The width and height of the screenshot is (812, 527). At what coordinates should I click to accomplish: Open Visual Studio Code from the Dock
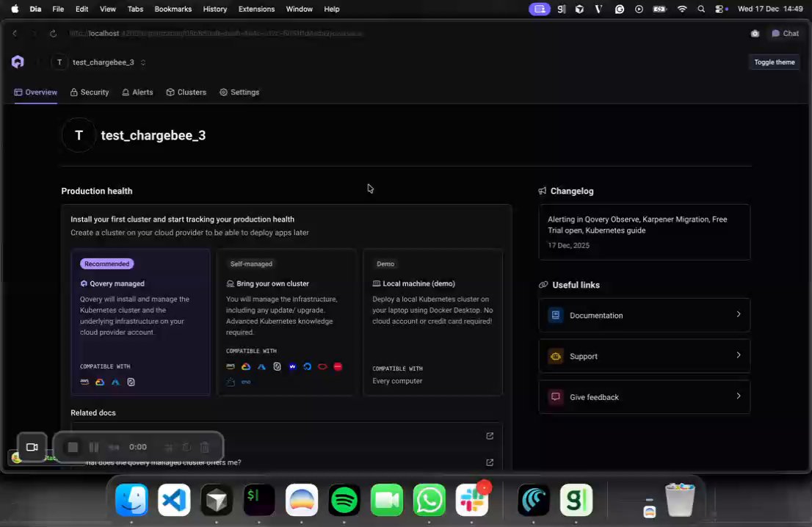pos(174,500)
